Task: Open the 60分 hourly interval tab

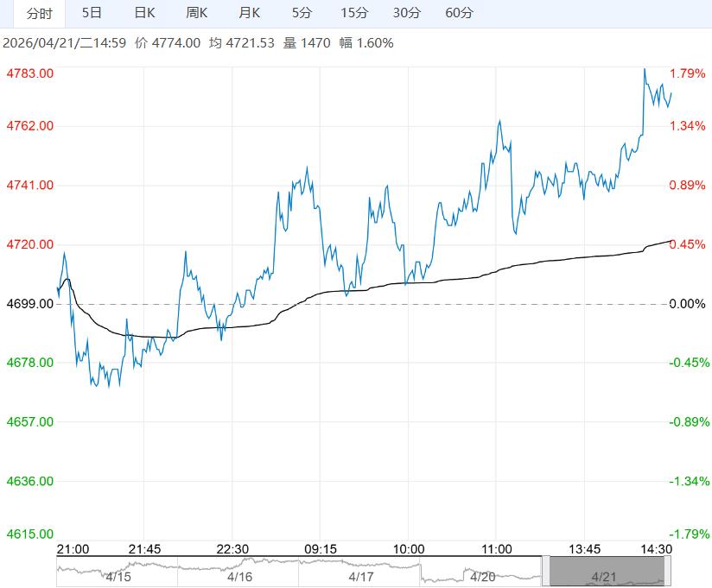Action: (459, 13)
